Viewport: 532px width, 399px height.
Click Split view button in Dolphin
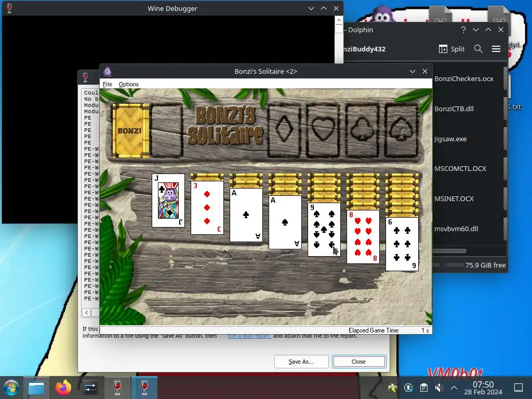click(451, 49)
